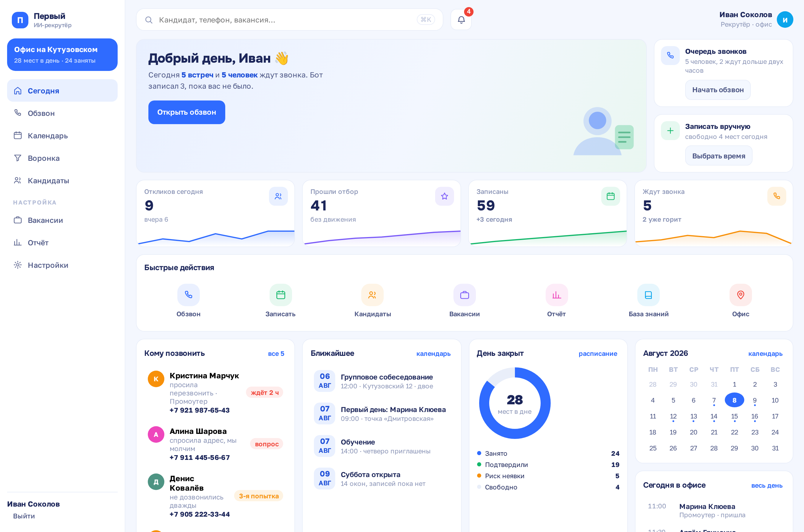Select August 22 in the calendar
The height and width of the screenshot is (532, 804).
click(734, 432)
